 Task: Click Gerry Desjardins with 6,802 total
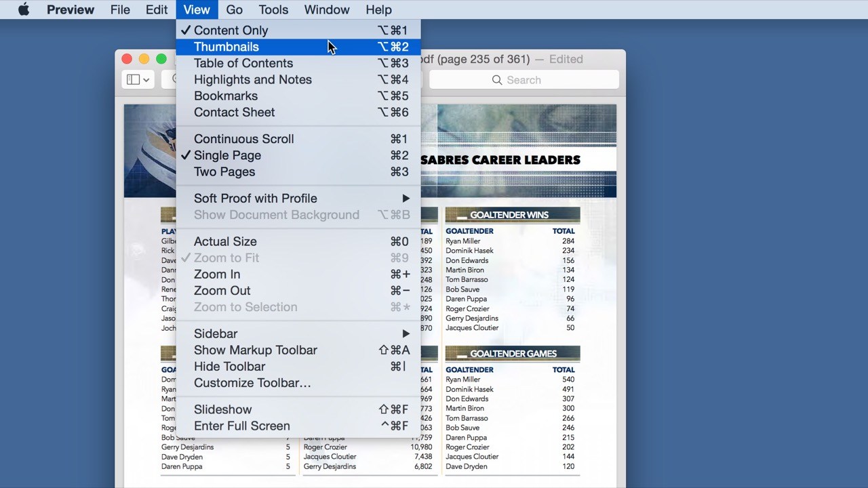coord(330,466)
